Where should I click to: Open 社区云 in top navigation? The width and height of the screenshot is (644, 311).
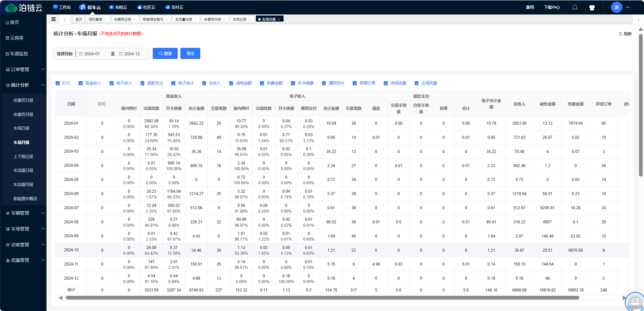[146, 7]
